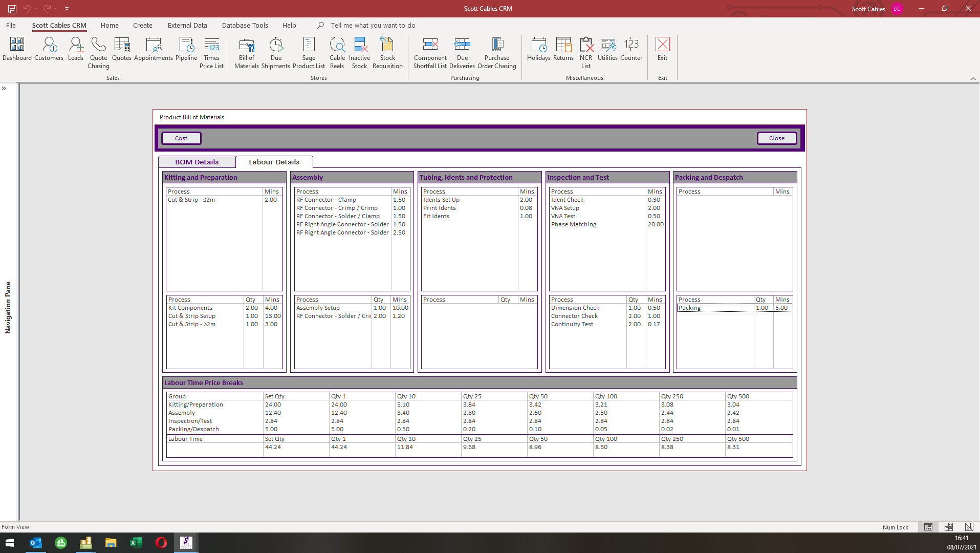Click Kitting/Preparation group in price breaks

point(195,405)
